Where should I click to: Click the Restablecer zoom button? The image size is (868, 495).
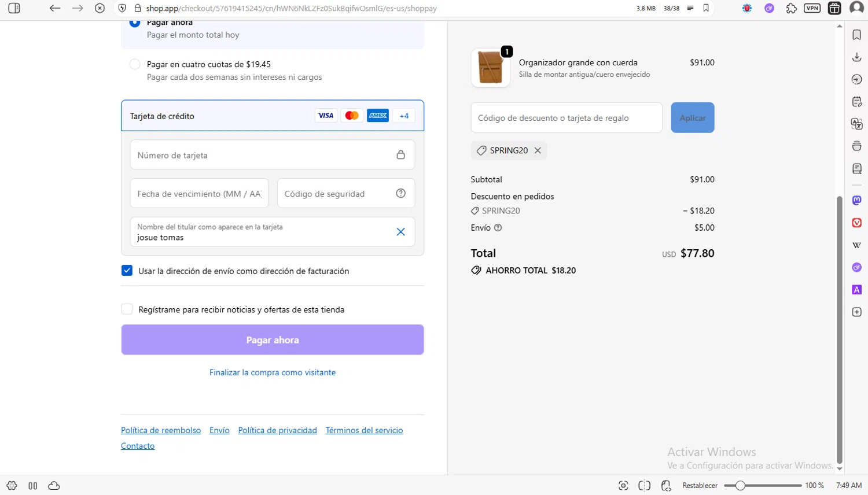pos(700,486)
